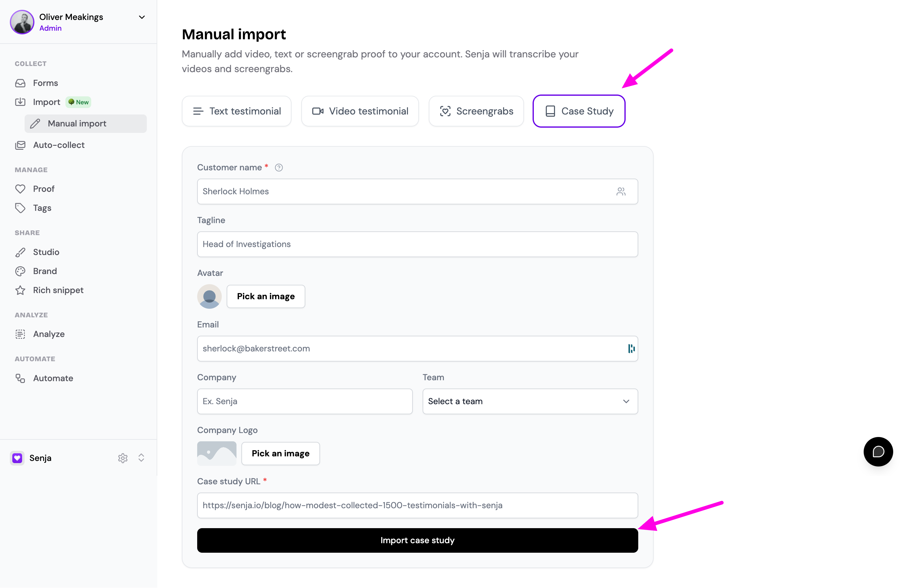Open the Select a team dropdown
The image size is (903, 588).
530,401
